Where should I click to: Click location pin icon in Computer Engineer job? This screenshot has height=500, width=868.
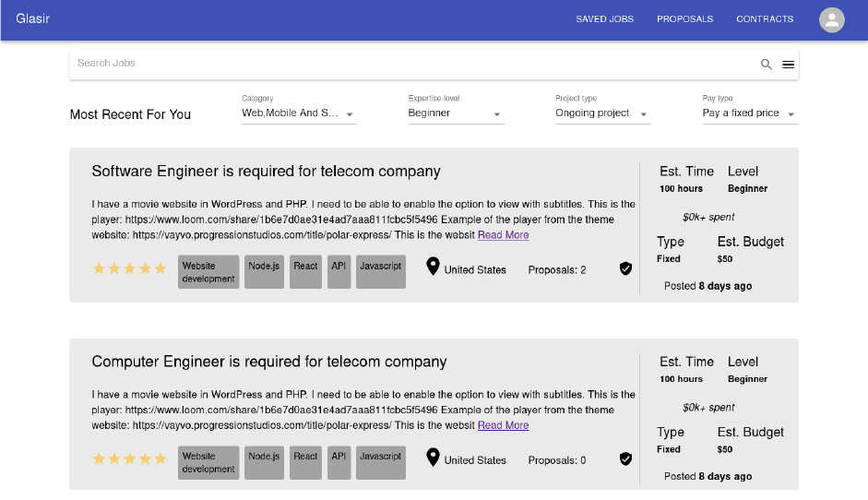tap(433, 458)
